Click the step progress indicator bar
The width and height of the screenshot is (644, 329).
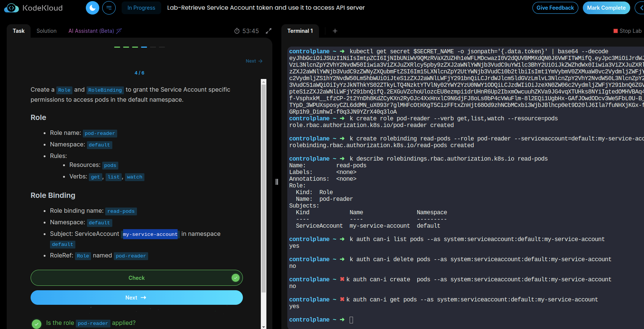click(x=139, y=47)
